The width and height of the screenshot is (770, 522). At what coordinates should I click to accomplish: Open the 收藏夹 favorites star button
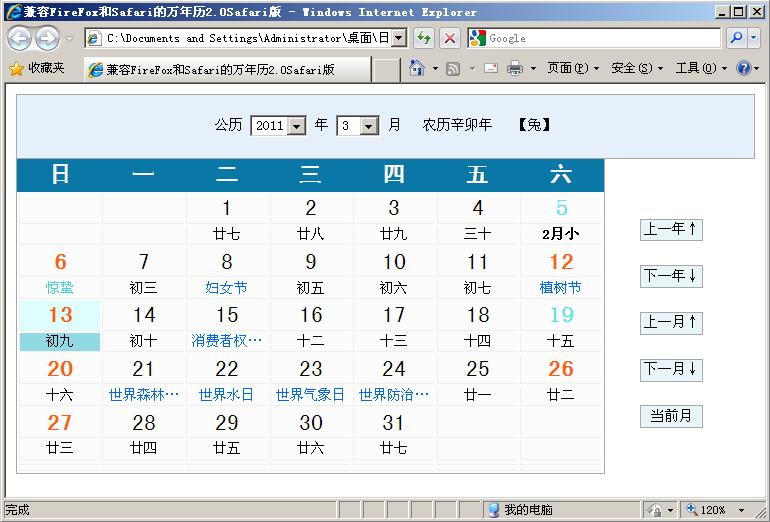[x=37, y=68]
